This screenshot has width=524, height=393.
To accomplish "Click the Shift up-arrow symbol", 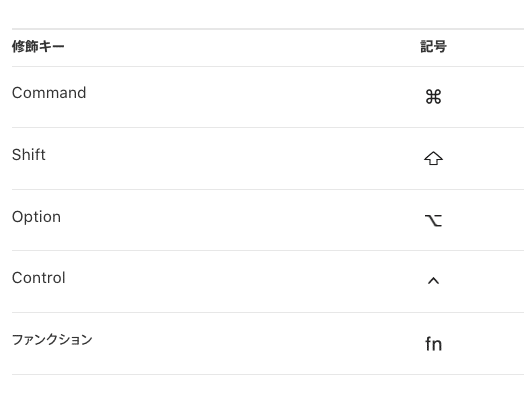I will click(433, 158).
